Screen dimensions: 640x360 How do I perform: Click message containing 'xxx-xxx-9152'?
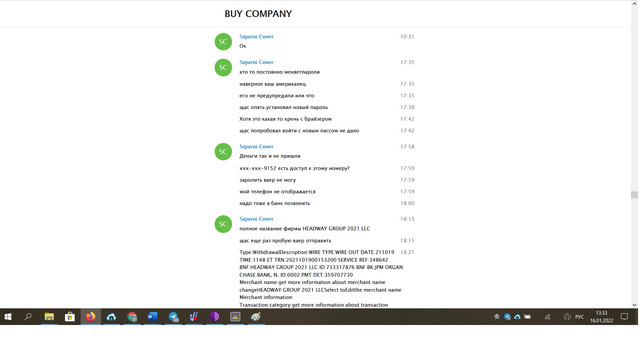coord(294,168)
